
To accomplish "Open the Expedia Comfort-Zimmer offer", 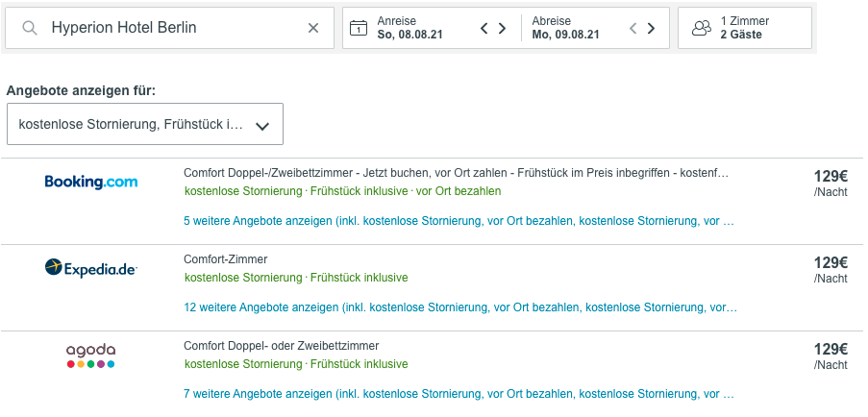I will pos(225,259).
